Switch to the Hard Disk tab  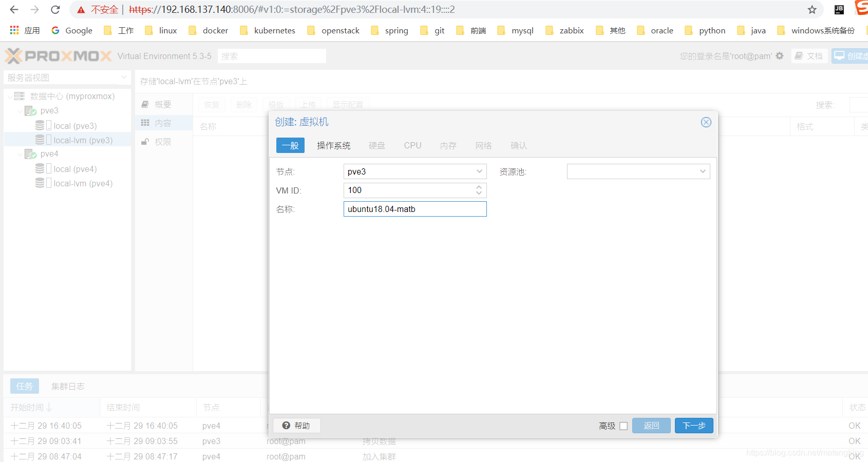pyautogui.click(x=376, y=145)
